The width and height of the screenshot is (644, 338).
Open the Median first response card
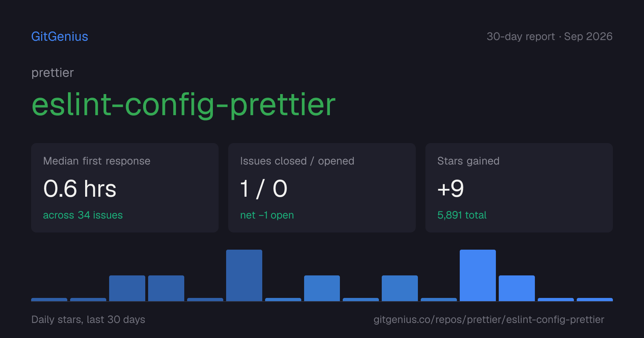pos(125,188)
